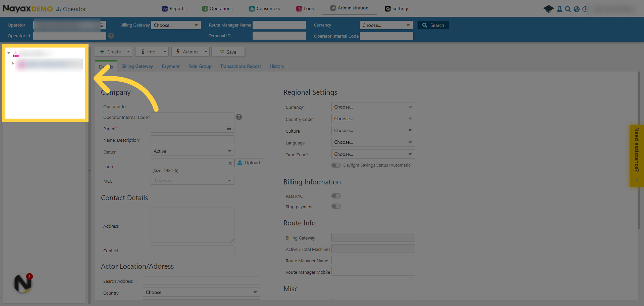
Task: Click the Save button
Action: pyautogui.click(x=228, y=52)
